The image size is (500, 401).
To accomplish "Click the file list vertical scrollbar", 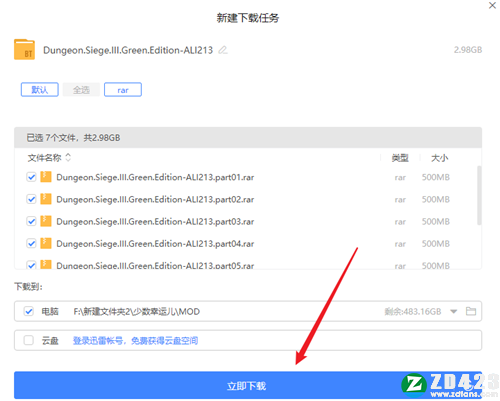I will pos(479,195).
